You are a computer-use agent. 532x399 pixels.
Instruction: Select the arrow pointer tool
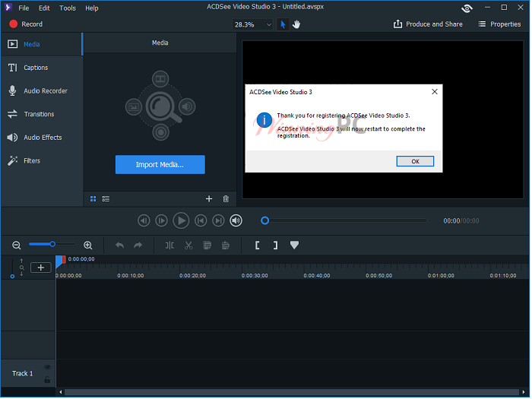coord(283,24)
